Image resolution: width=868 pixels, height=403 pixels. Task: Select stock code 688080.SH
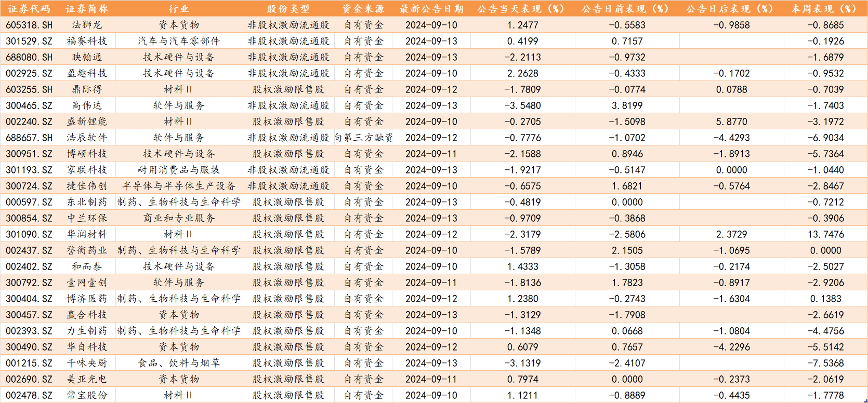[29, 57]
